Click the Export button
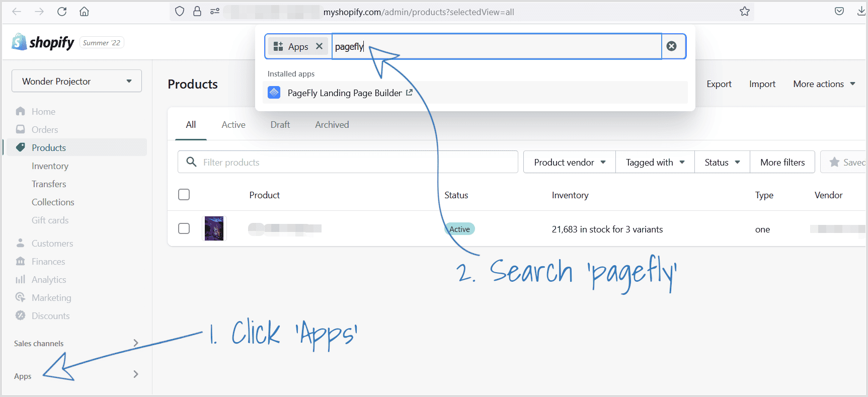This screenshot has width=868, height=397. tap(719, 84)
